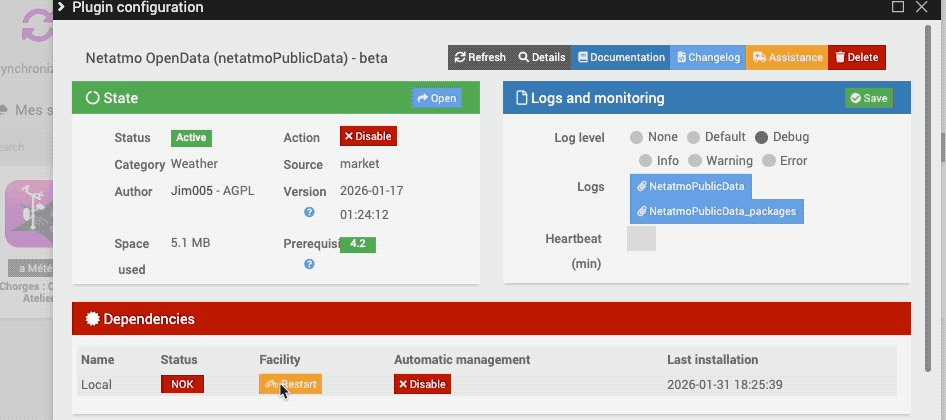Click the Heartbeat minutes input field

pyautogui.click(x=641, y=238)
